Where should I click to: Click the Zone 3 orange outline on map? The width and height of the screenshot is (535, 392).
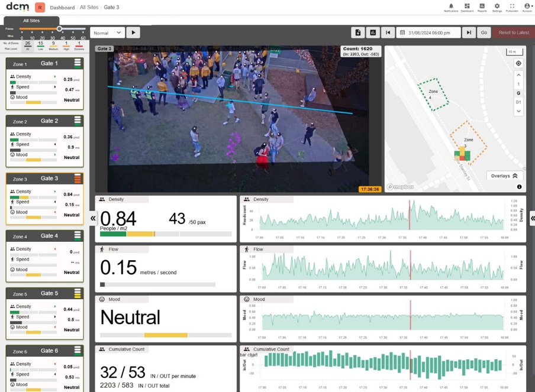[x=469, y=143]
